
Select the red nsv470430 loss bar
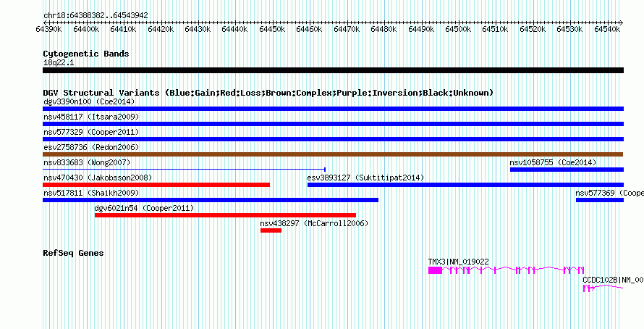[x=156, y=185]
